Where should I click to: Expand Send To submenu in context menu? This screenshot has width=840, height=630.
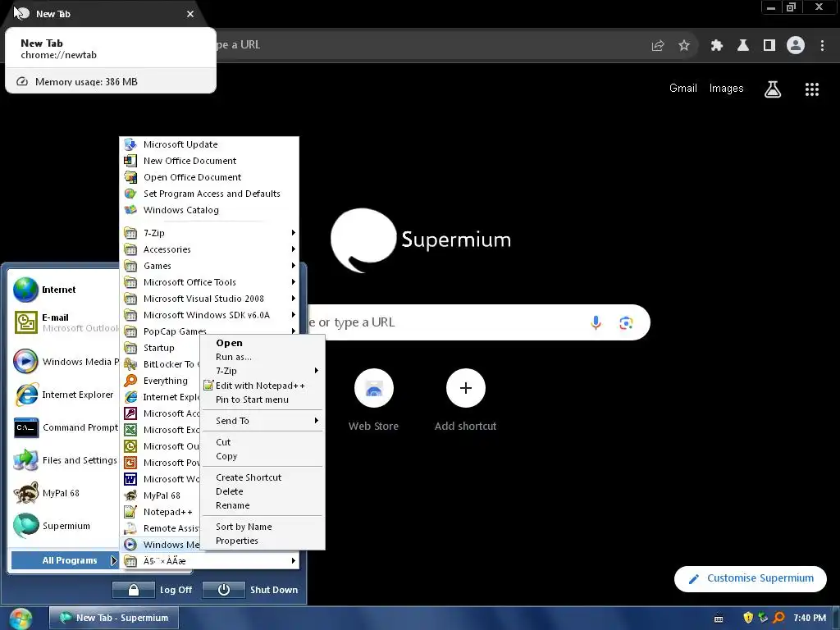tap(262, 421)
